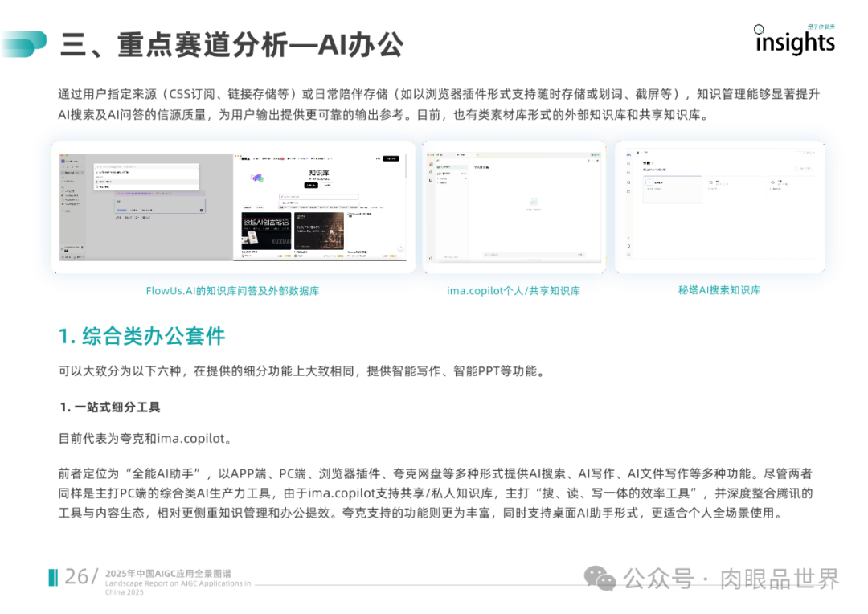Viewport: 868px width, 614px height.
Task: Click caption 'ima.copilot个人/共享知识库'
Action: tap(514, 291)
